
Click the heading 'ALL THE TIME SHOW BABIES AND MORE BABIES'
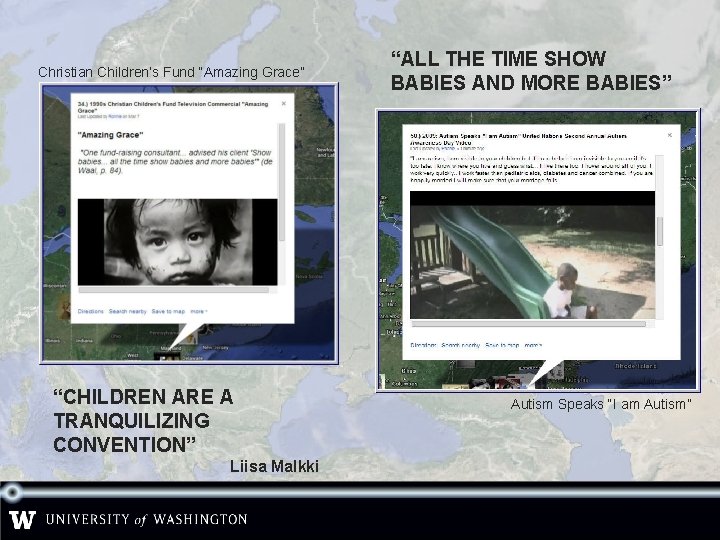point(531,71)
